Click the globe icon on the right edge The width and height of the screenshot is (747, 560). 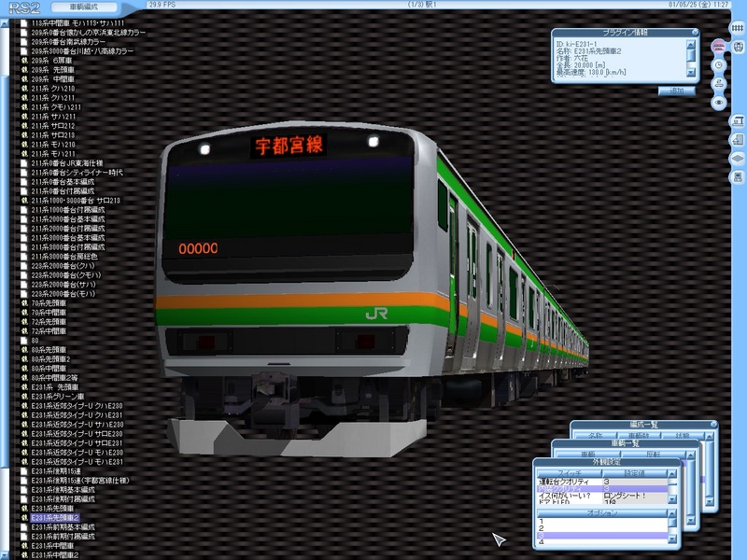point(735,47)
